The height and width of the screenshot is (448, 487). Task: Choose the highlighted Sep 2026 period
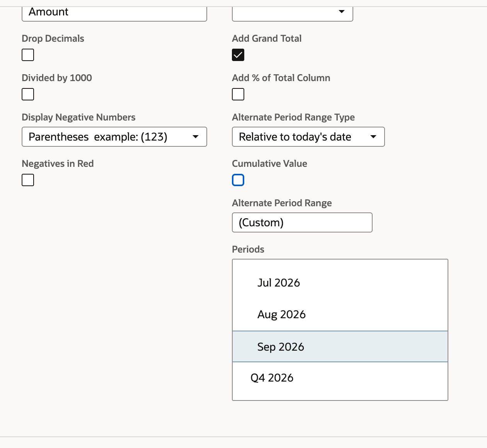point(340,346)
